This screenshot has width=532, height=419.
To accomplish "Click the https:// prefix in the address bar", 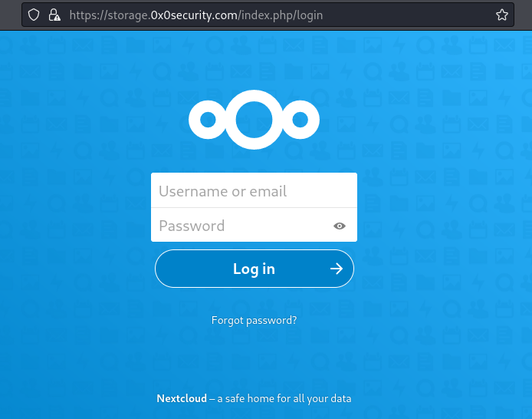I will click(85, 15).
